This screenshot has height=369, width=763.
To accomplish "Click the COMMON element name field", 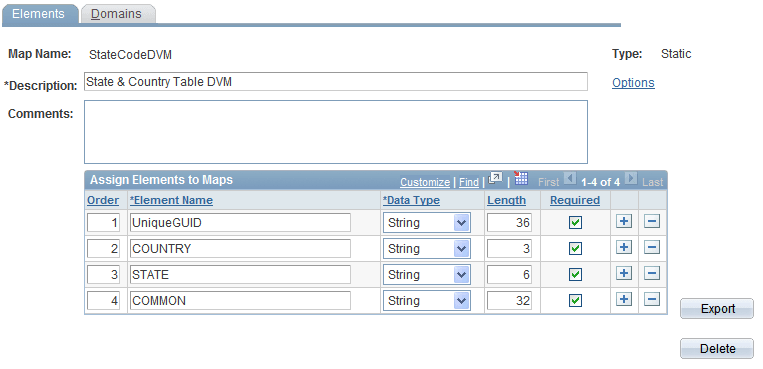I will pos(240,301).
